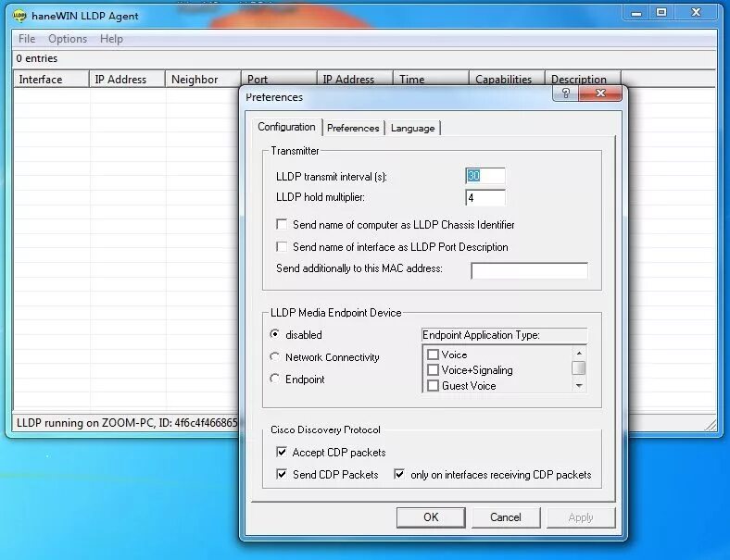Image resolution: width=730 pixels, height=560 pixels.
Task: Click the Description column header
Action: 583,79
